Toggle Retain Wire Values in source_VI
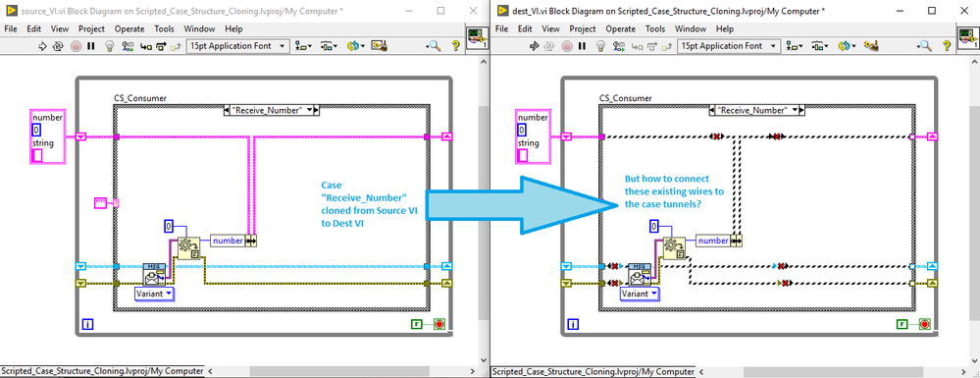This screenshot has width=980, height=378. (x=129, y=46)
